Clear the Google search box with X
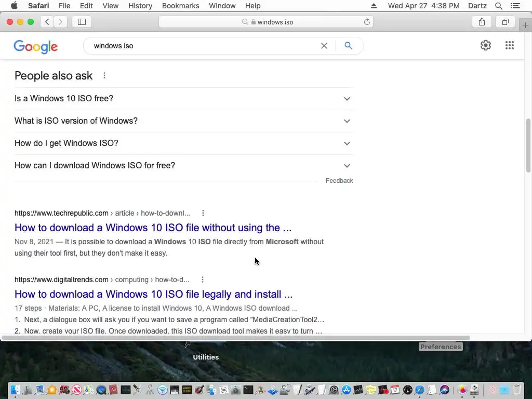Screen dimensions: 532x399 click(x=324, y=46)
